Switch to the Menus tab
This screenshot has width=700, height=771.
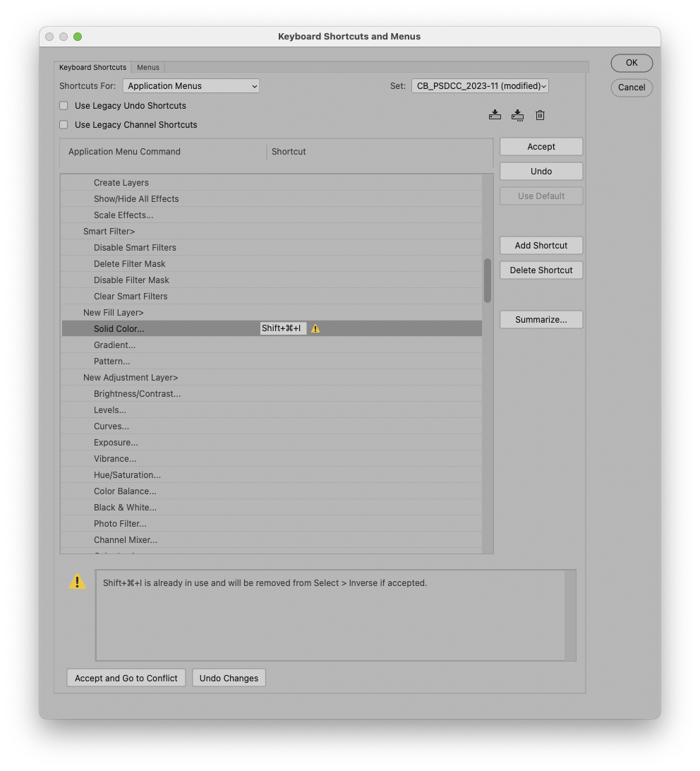coord(147,67)
